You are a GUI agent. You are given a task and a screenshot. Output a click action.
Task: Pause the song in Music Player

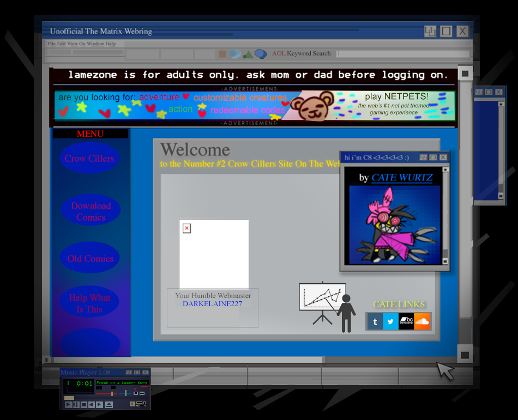coord(76,405)
